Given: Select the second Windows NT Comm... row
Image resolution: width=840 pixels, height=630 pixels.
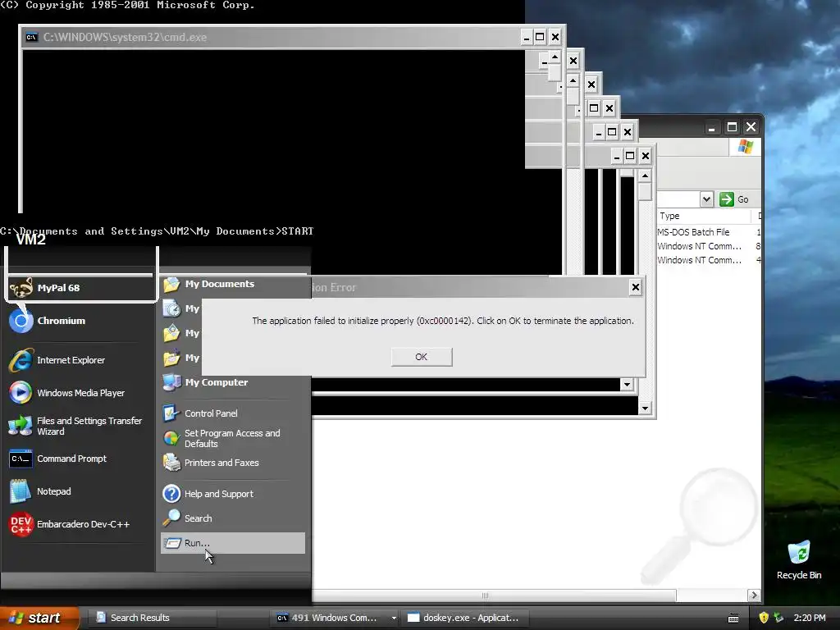Looking at the screenshot, I should [707, 260].
